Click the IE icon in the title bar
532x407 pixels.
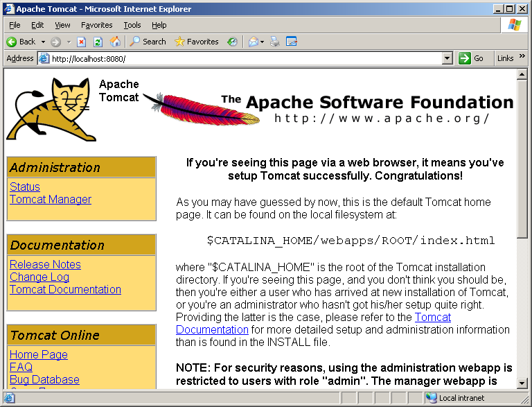pyautogui.click(x=9, y=9)
